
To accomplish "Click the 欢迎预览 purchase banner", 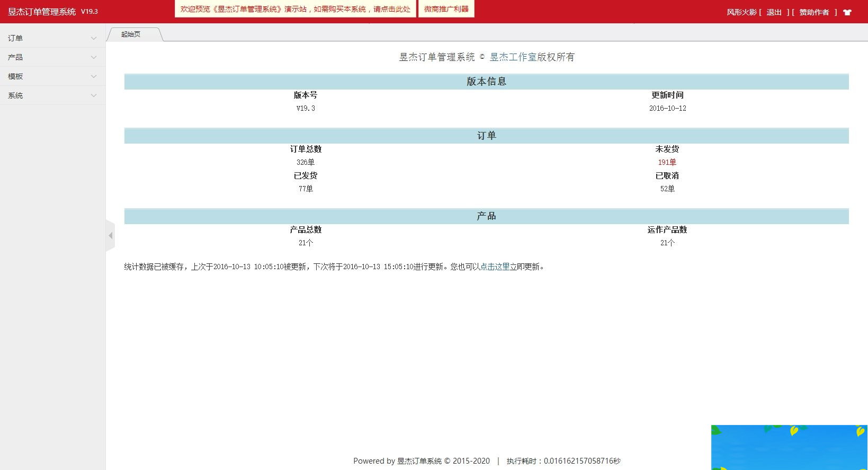I will 295,9.
